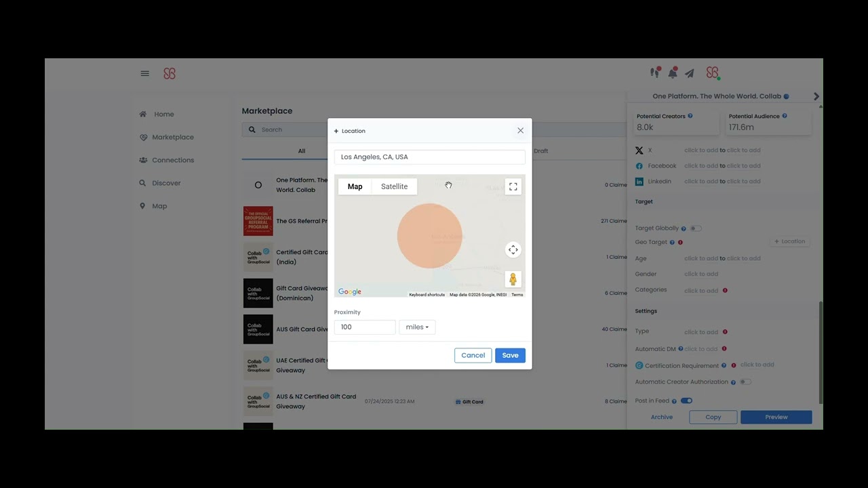Click the Marketplace icon in sidebar
868x488 pixels.
tap(143, 137)
